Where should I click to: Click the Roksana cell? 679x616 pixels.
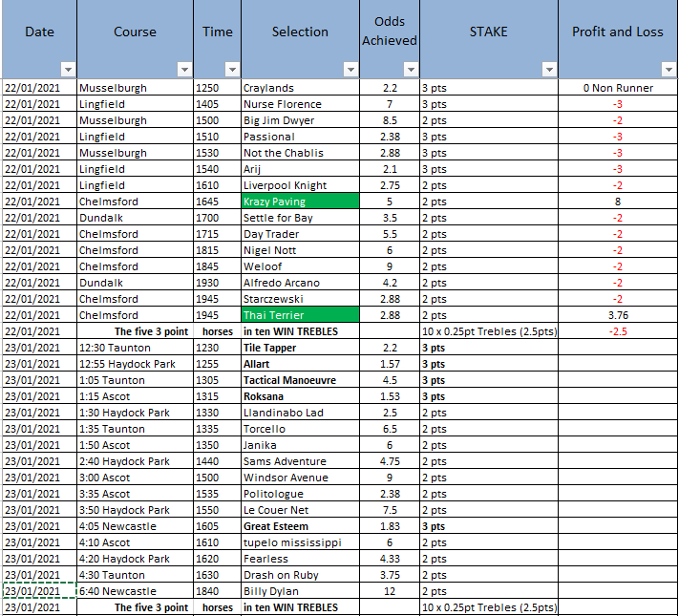(300, 396)
